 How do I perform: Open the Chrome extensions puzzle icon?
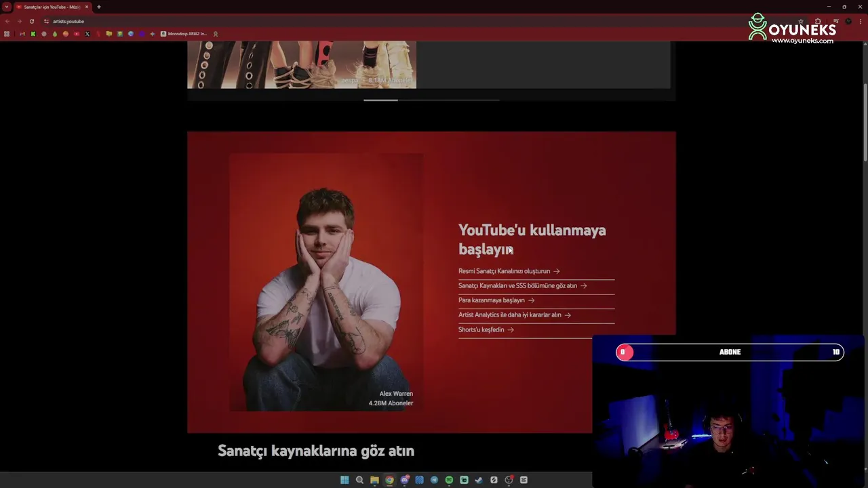coord(818,21)
